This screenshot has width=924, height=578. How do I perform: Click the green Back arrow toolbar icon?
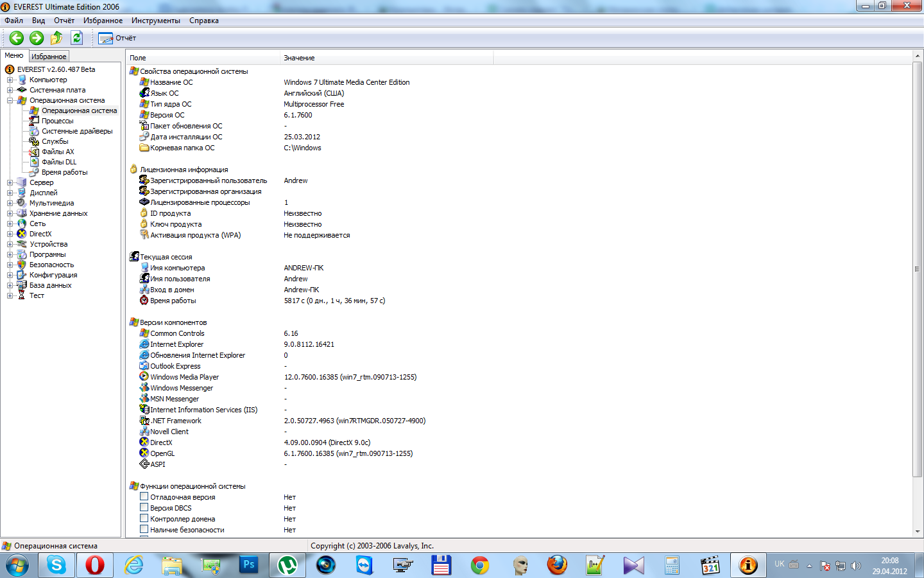[x=17, y=38]
